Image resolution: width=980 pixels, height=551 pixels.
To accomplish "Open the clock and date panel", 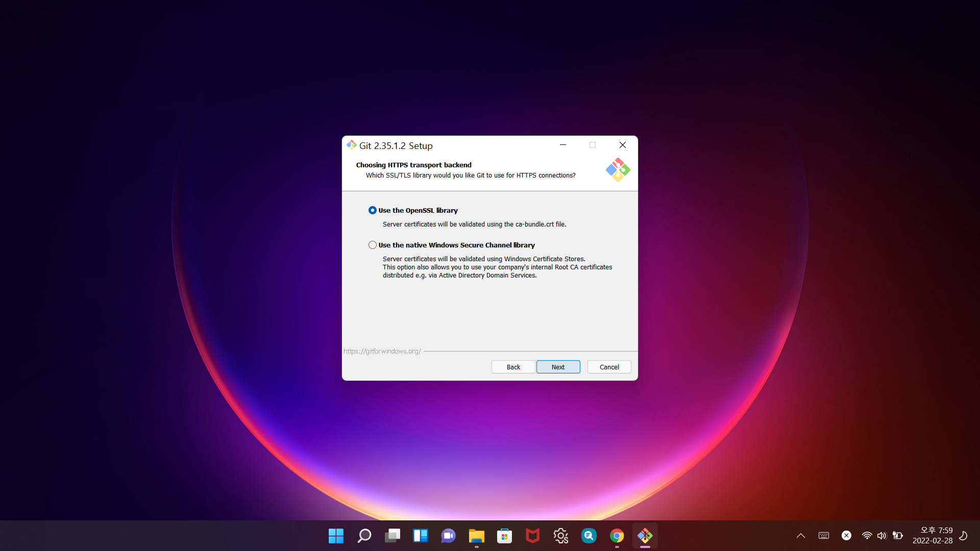I will [933, 536].
